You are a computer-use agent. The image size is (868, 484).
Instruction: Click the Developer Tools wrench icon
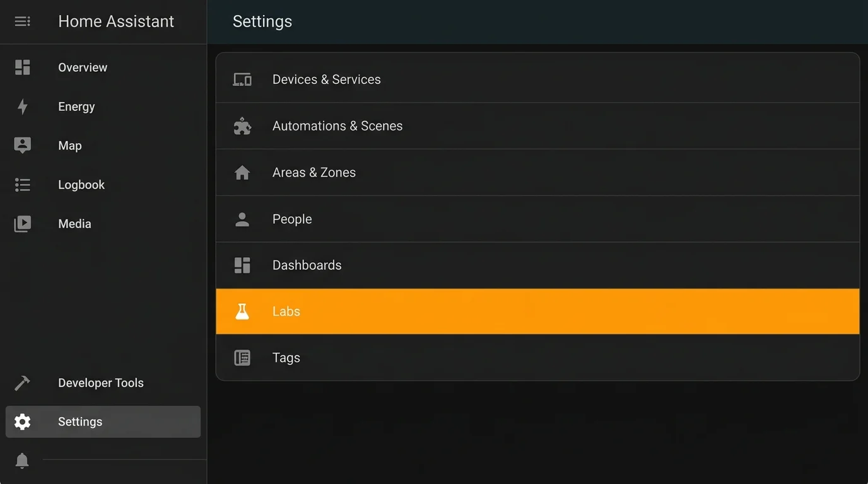click(22, 383)
